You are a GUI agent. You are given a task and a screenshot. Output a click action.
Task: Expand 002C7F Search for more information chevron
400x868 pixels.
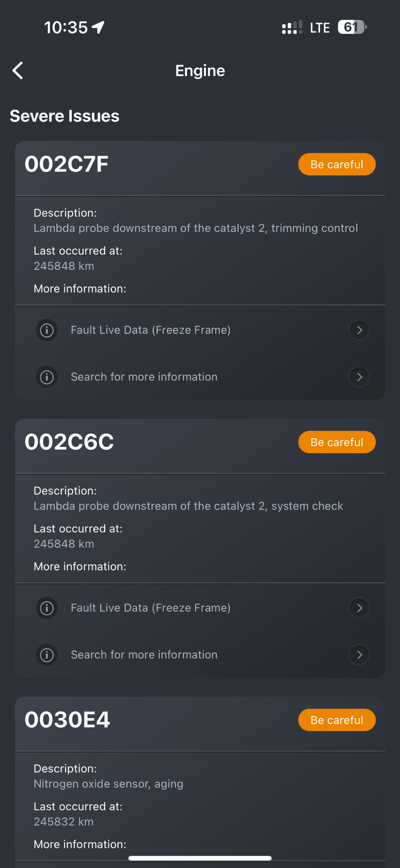click(x=359, y=377)
